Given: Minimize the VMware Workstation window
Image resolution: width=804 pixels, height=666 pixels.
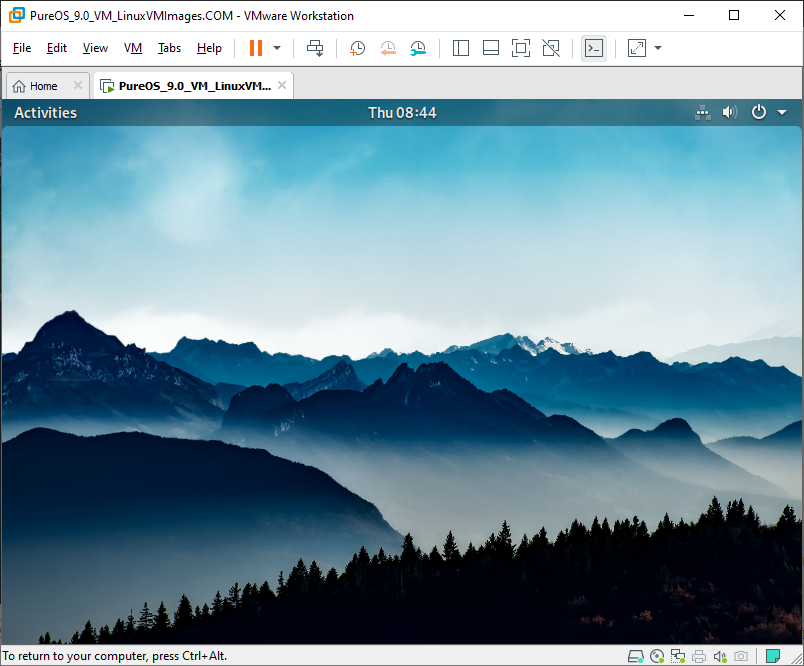Looking at the screenshot, I should click(689, 15).
